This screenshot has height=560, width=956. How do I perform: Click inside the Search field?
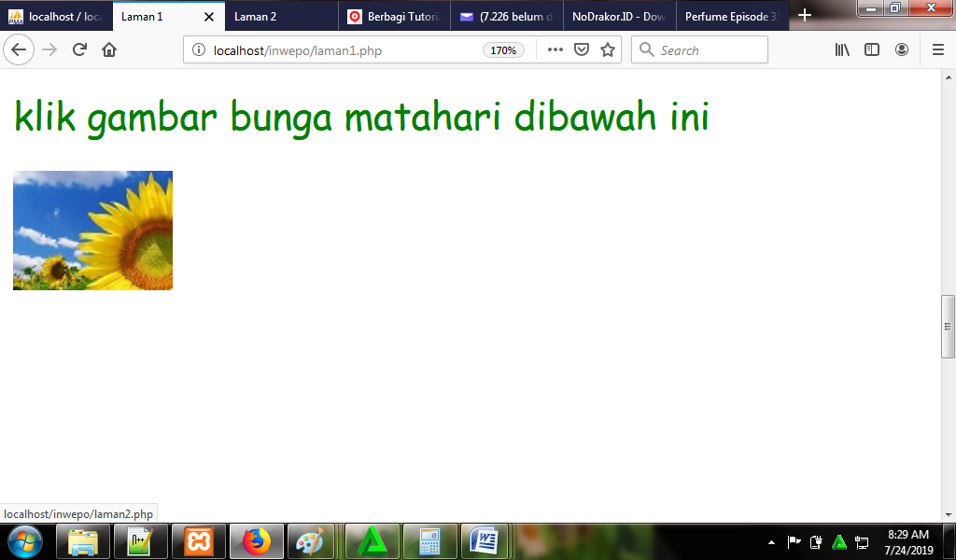tap(700, 49)
